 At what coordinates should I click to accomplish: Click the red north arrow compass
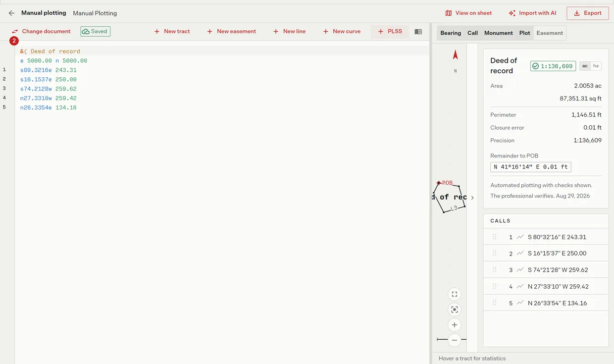point(456,54)
